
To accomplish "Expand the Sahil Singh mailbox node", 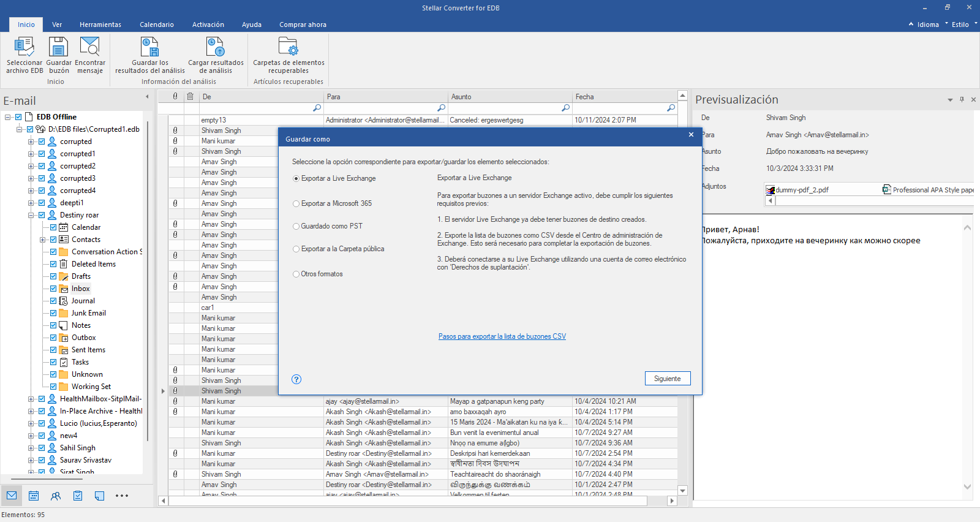I will point(31,448).
